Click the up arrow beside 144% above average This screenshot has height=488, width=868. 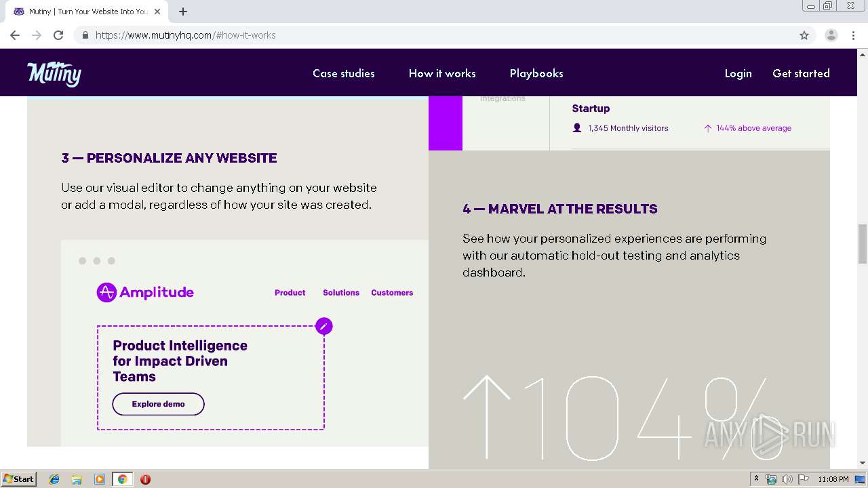tap(707, 128)
